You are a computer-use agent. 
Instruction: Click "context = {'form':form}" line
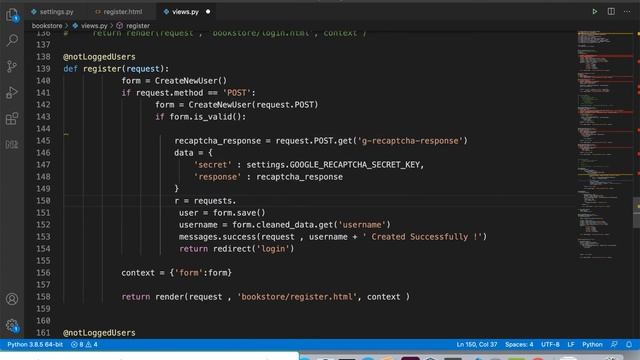(x=176, y=273)
